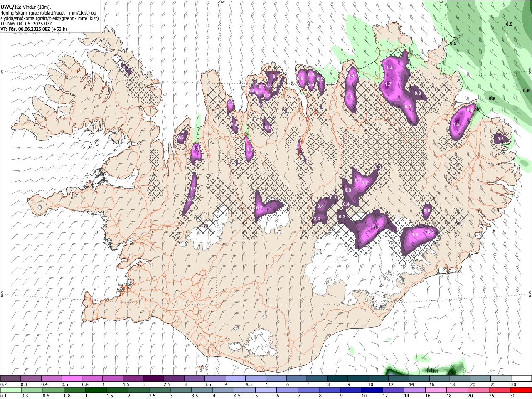The width and height of the screenshot is (532, 399).
Task: Select the rigning/skúrir legend description line
Action: pos(48,13)
